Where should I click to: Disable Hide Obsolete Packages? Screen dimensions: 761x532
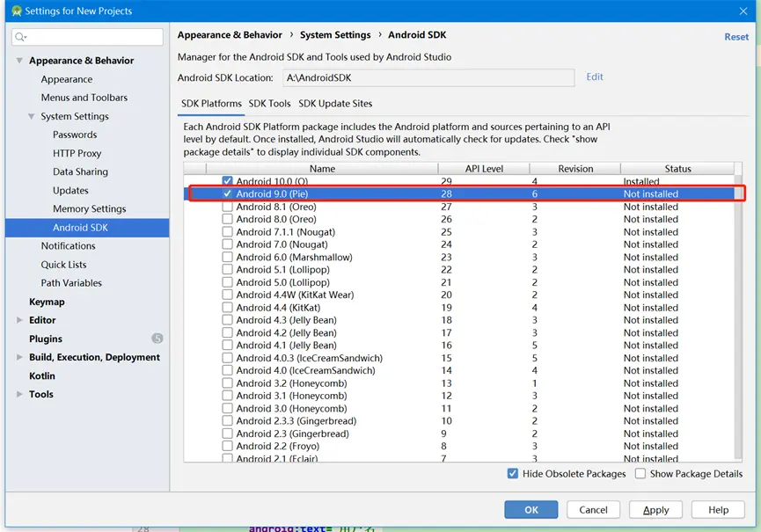(513, 473)
